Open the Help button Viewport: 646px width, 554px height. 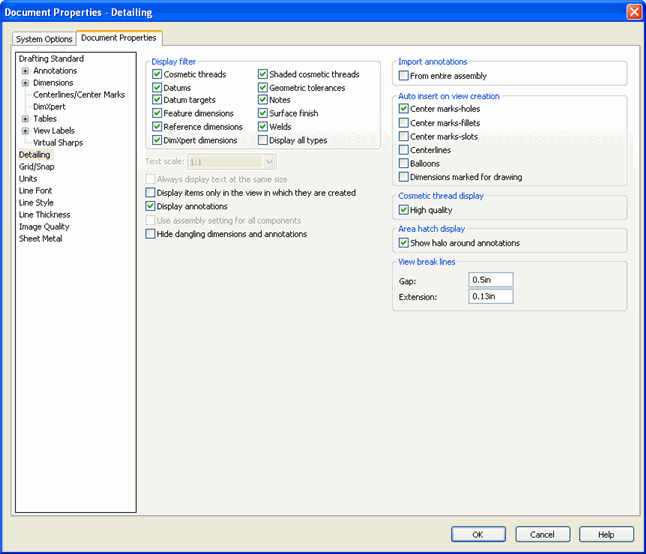point(606,534)
